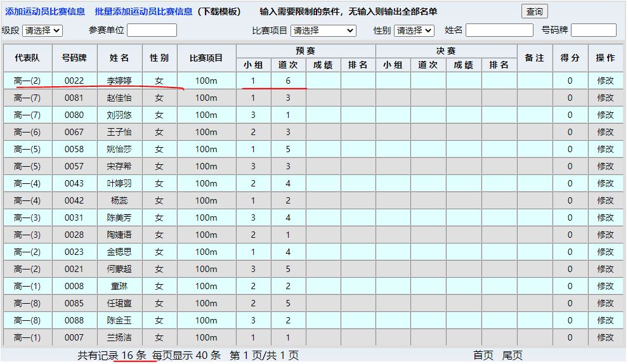Screen dimensions: 628x364
Task: Edit 赵佳怡's record via 修改
Action: click(605, 98)
